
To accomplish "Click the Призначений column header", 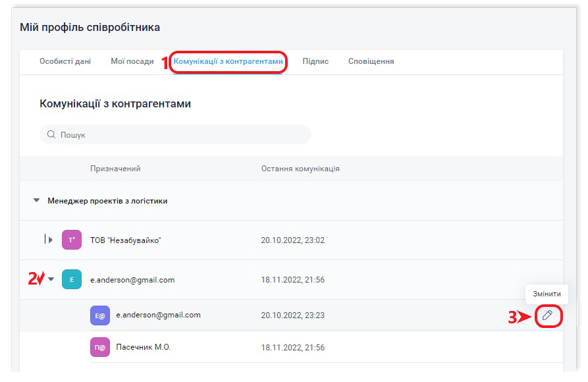I will pos(115,169).
